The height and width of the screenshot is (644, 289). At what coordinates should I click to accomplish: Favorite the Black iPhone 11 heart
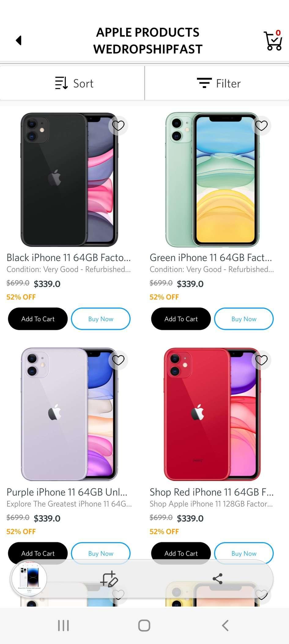(118, 125)
